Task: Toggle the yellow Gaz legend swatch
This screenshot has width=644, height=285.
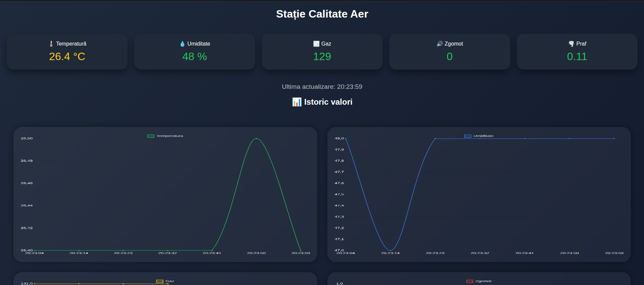Action: click(160, 281)
